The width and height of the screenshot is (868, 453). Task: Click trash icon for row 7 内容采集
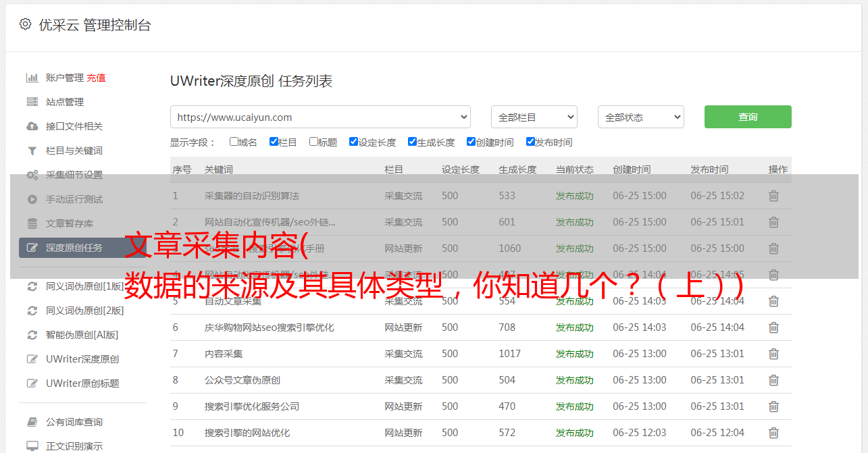[x=773, y=354]
